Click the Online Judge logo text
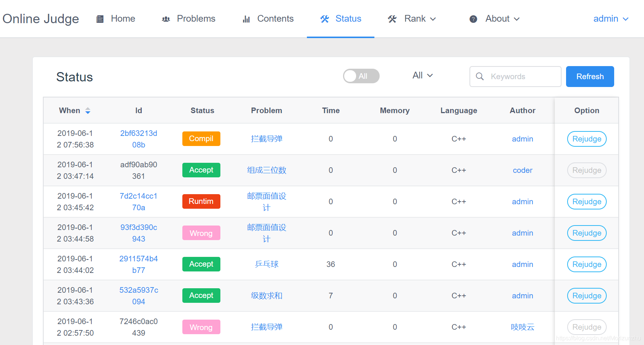The height and width of the screenshot is (345, 644). 41,19
